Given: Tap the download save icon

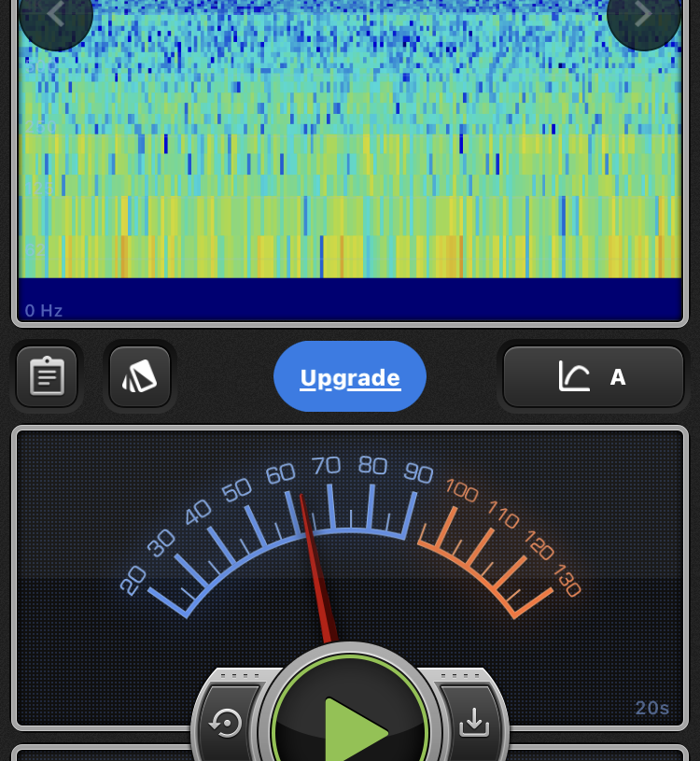Looking at the screenshot, I should [474, 722].
